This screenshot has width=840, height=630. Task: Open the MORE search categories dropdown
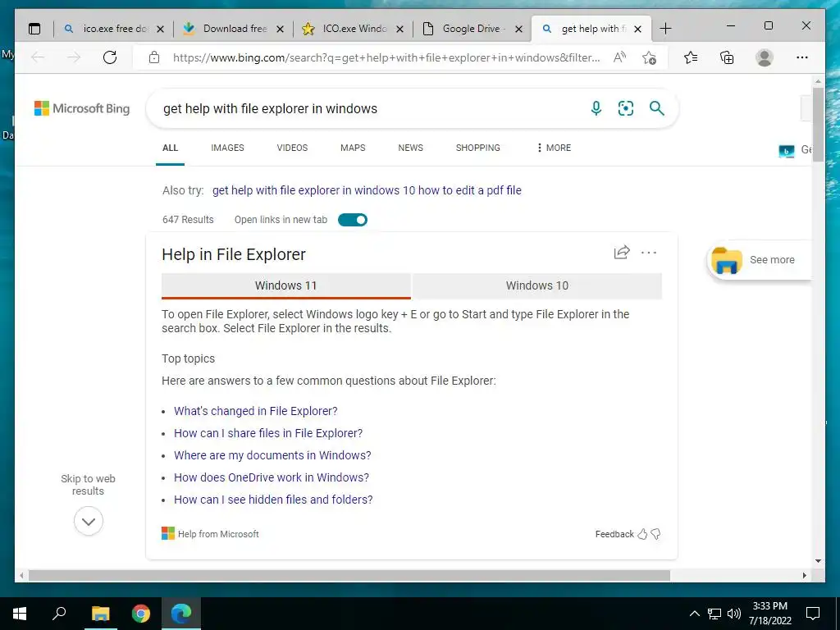pos(554,148)
